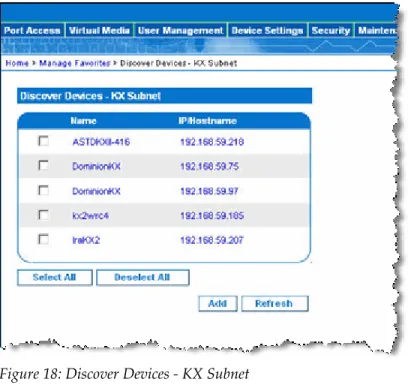
Task: Open the User Management tab
Action: pyautogui.click(x=180, y=31)
